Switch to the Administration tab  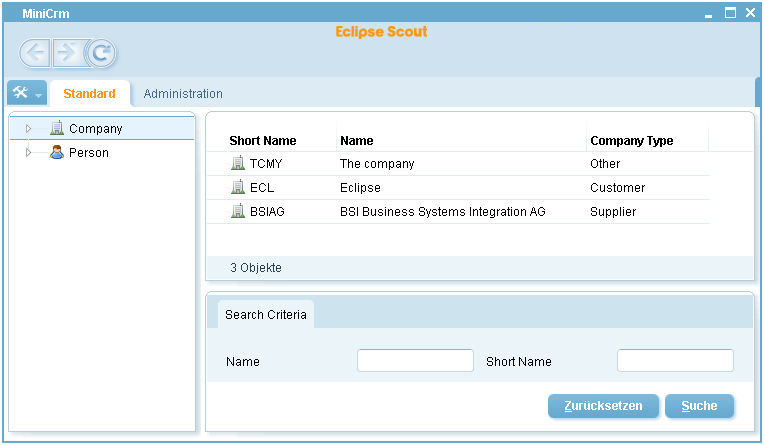pyautogui.click(x=183, y=94)
